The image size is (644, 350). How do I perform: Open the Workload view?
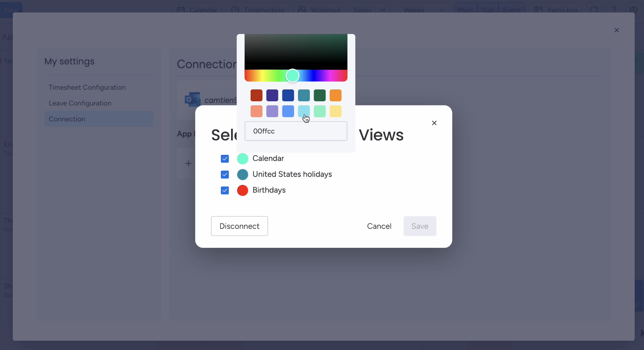click(318, 10)
